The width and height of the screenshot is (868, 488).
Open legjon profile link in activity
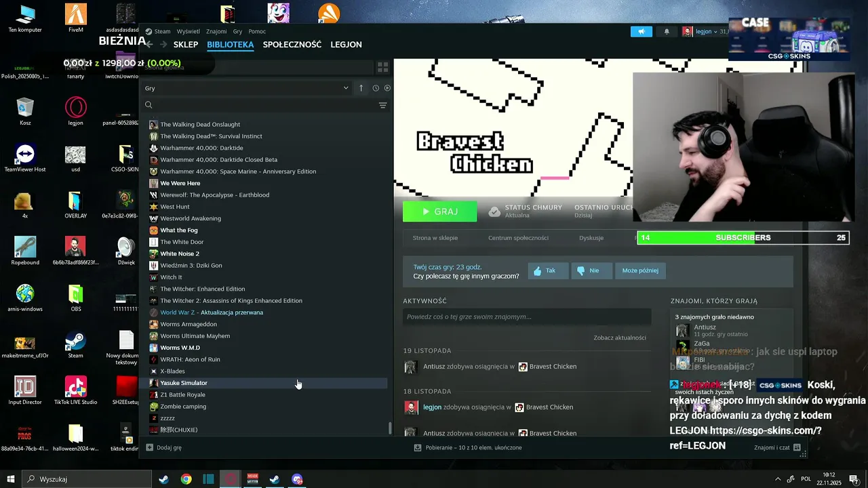(432, 407)
